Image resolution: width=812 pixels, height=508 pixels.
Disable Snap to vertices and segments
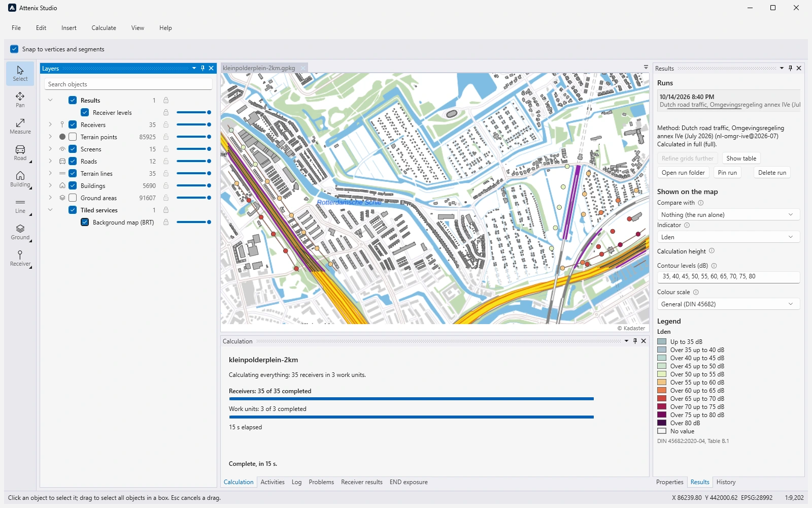coord(14,49)
